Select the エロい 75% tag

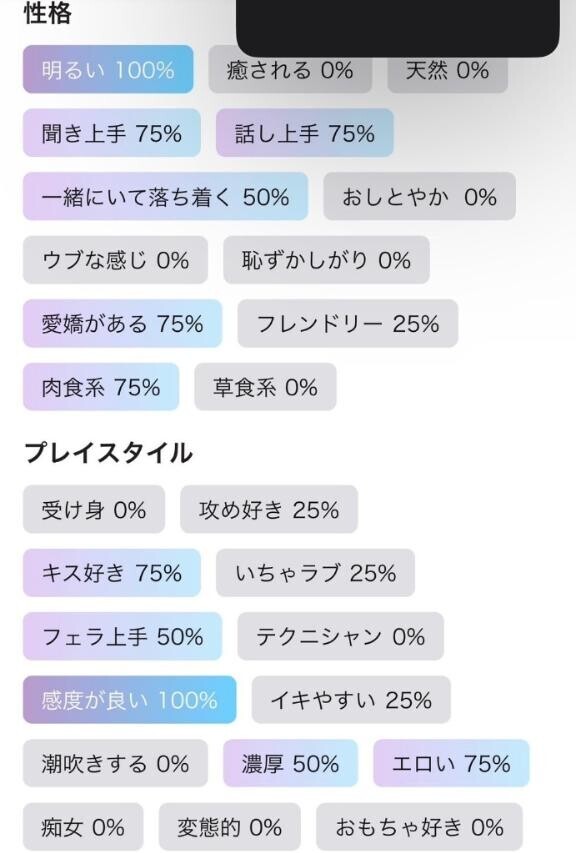pos(451,763)
